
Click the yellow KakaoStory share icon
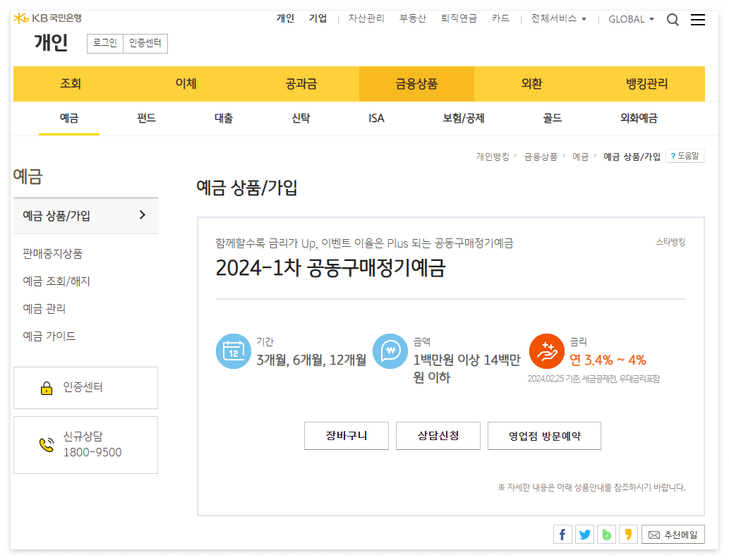point(628,535)
